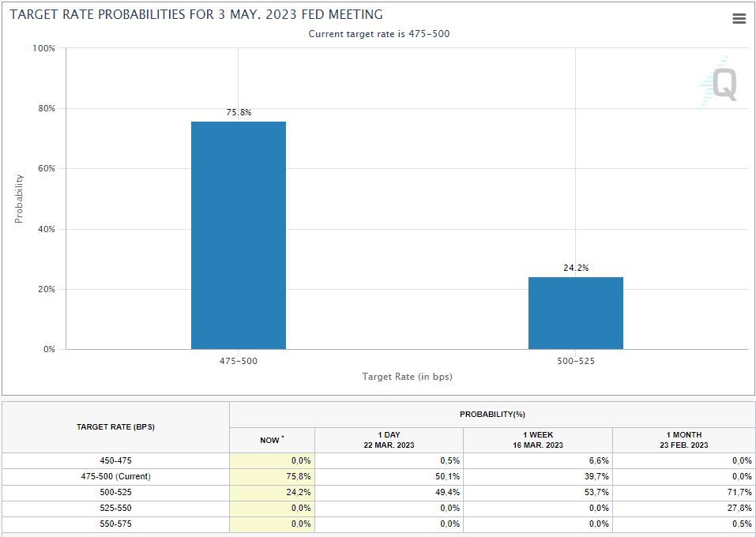This screenshot has height=537, width=756.
Task: Click the highlighted 75,8% NOW cell
Action: pos(272,476)
